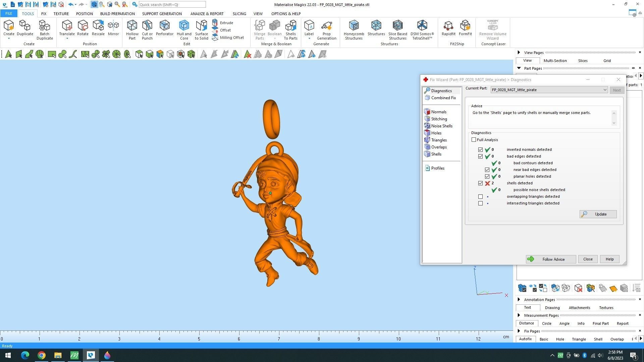Open the Current Part dropdown

pyautogui.click(x=604, y=90)
